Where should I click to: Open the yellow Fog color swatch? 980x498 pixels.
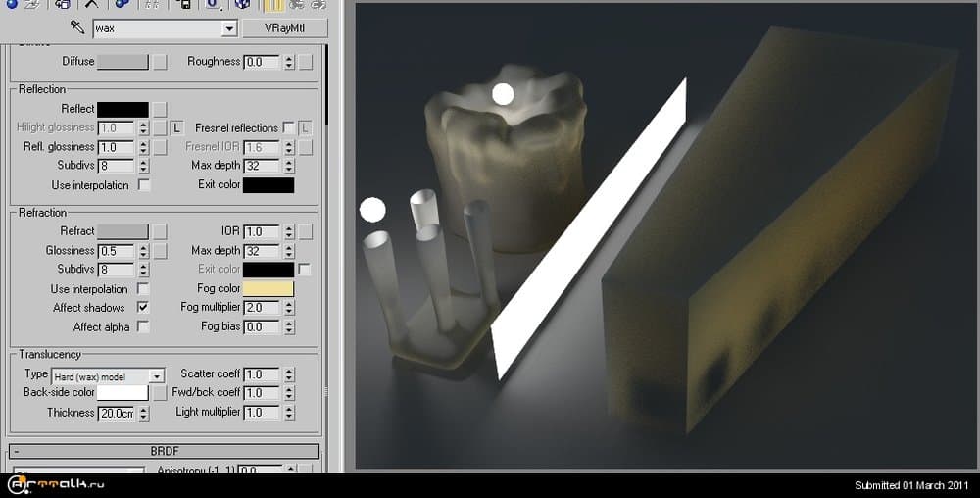[x=269, y=288]
